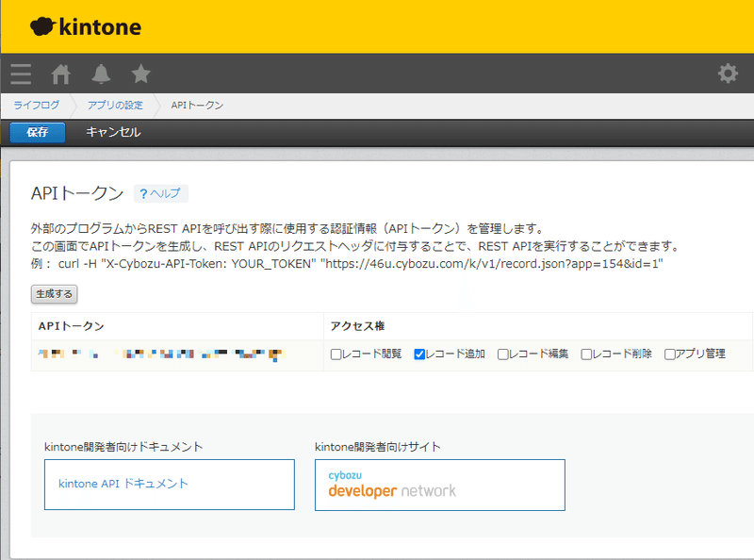Select the blurred API token value
The width and height of the screenshot is (754, 560).
coord(161,355)
